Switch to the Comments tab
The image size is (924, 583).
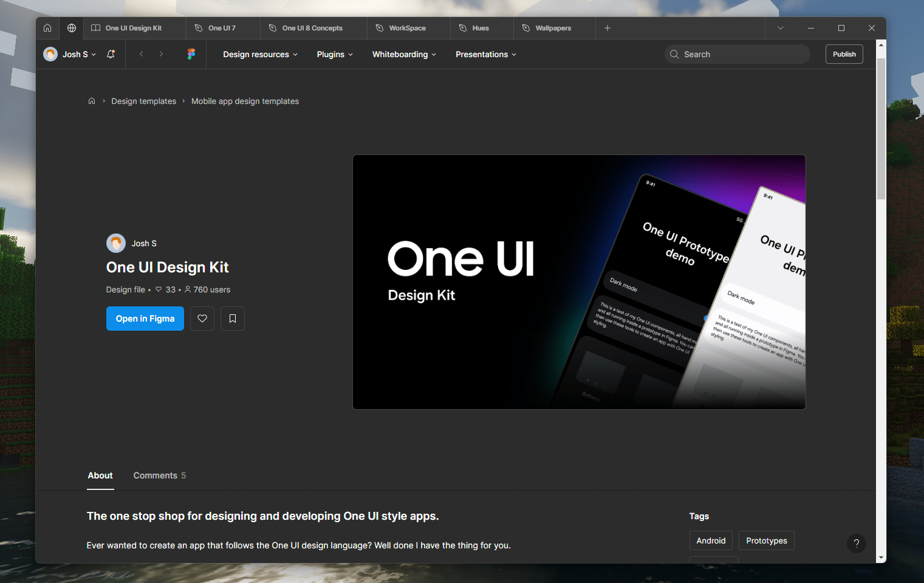pyautogui.click(x=159, y=475)
